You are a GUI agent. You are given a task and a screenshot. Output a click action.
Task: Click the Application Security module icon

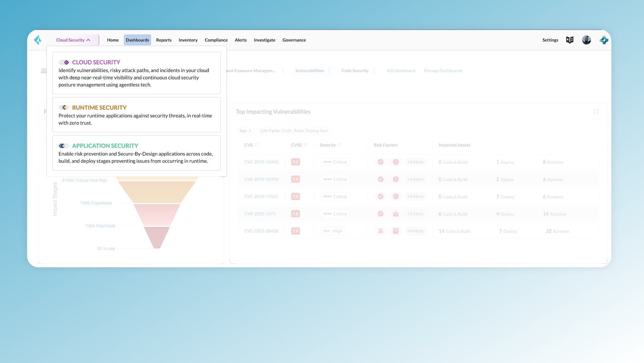[x=63, y=146]
